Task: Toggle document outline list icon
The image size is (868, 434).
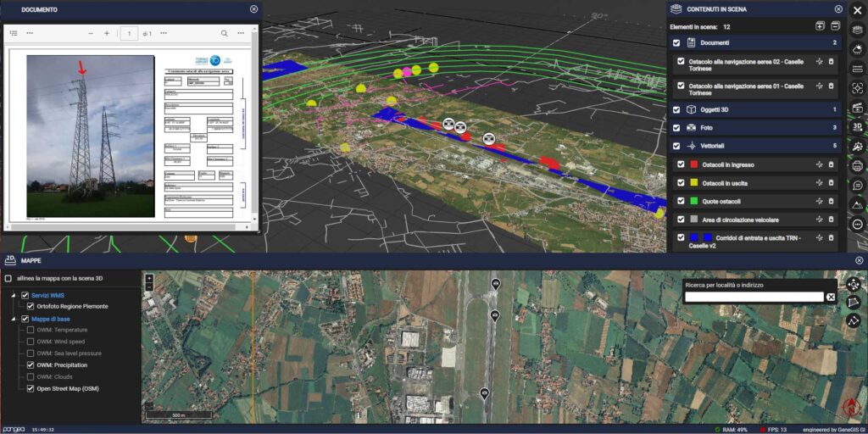Action: pos(14,33)
